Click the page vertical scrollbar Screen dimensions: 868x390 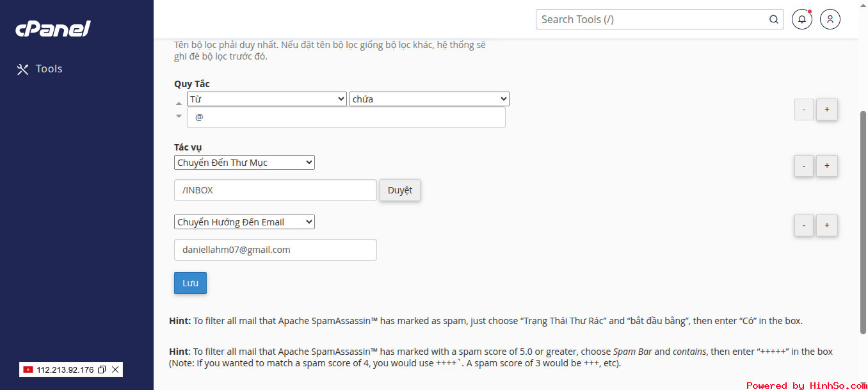(x=863, y=222)
